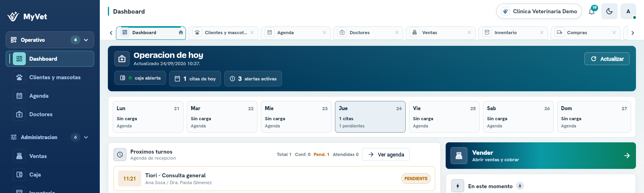This screenshot has width=644, height=193.
Task: Close the Ventas tab
Action: tap(469, 33)
